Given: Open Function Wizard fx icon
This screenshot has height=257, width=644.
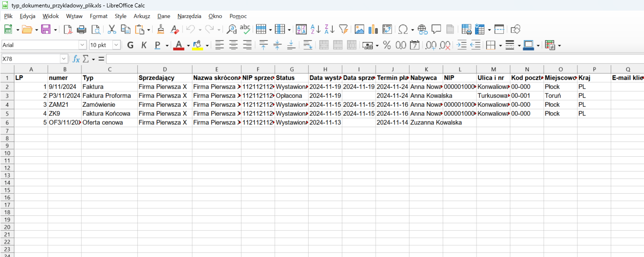Looking at the screenshot, I should pyautogui.click(x=76, y=59).
